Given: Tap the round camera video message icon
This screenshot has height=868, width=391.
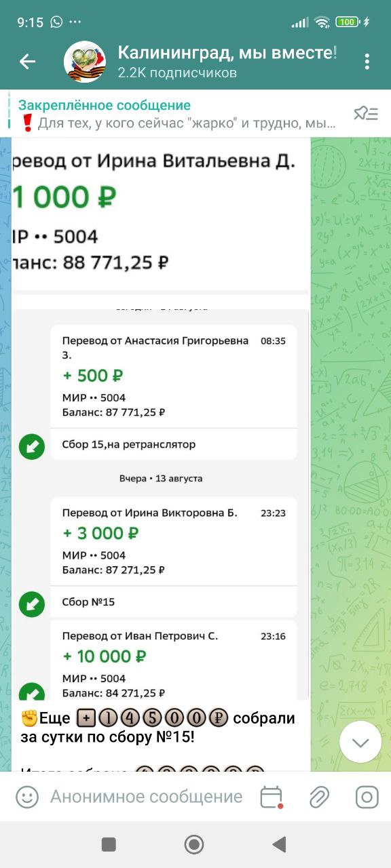Looking at the screenshot, I should click(367, 797).
